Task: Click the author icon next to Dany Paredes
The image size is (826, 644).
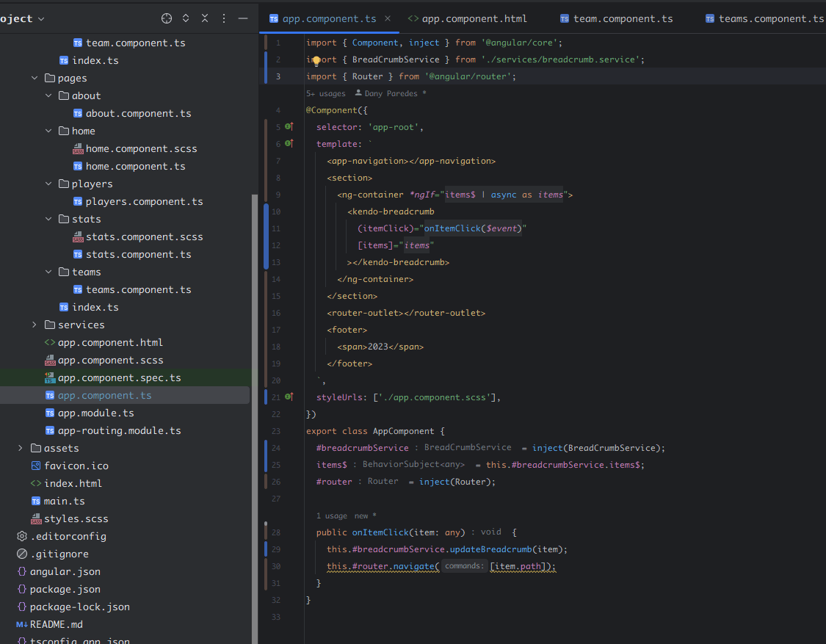Action: click(x=357, y=93)
